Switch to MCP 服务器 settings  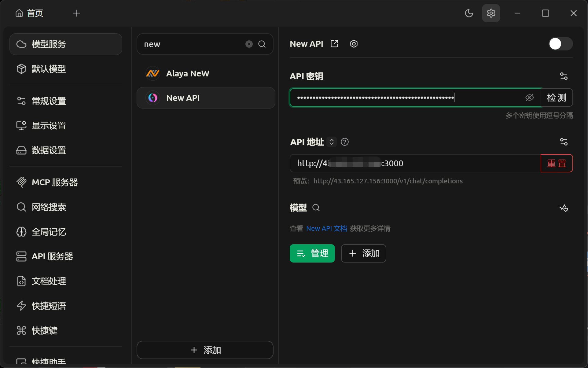tap(54, 182)
